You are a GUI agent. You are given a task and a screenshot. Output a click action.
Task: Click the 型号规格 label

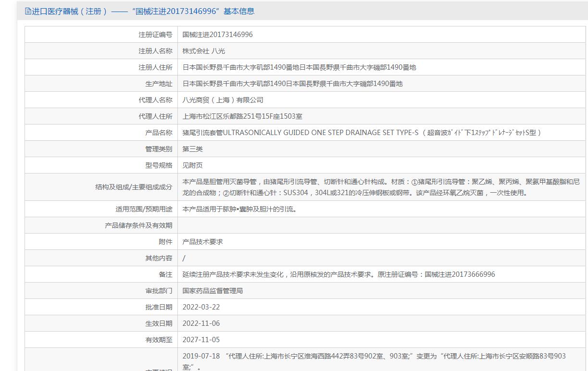(159, 165)
